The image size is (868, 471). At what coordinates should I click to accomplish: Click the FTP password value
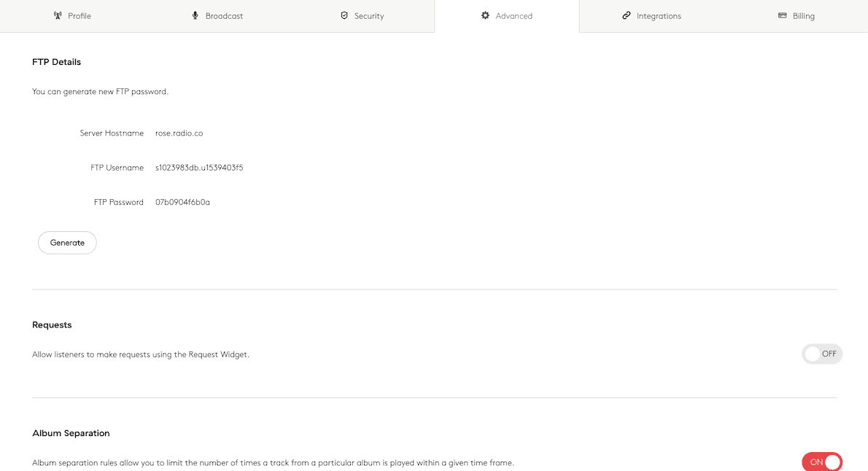(x=182, y=202)
